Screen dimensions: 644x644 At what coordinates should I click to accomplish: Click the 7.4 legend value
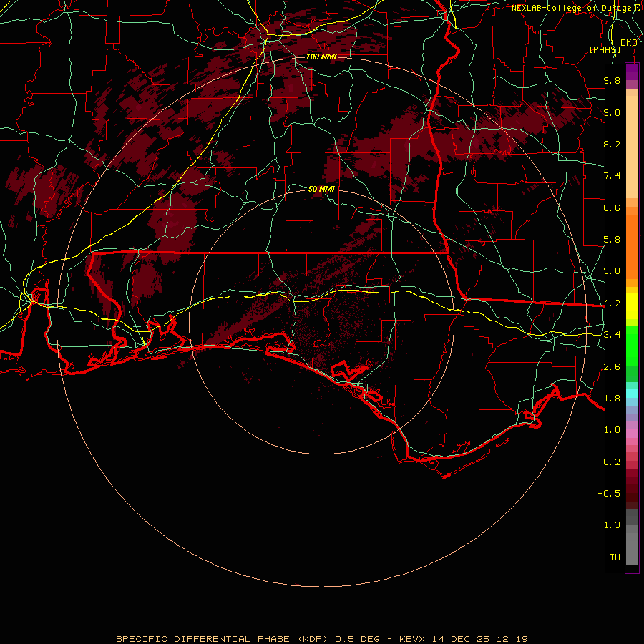(612, 176)
